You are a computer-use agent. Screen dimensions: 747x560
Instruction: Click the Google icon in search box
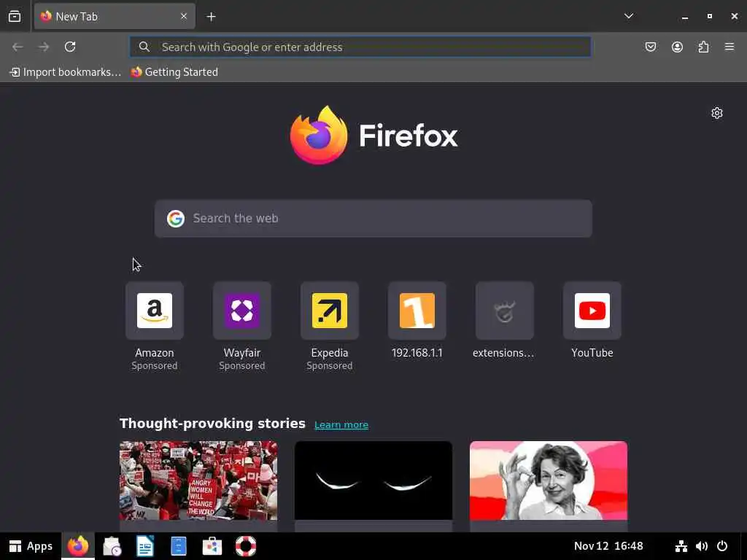(x=176, y=219)
